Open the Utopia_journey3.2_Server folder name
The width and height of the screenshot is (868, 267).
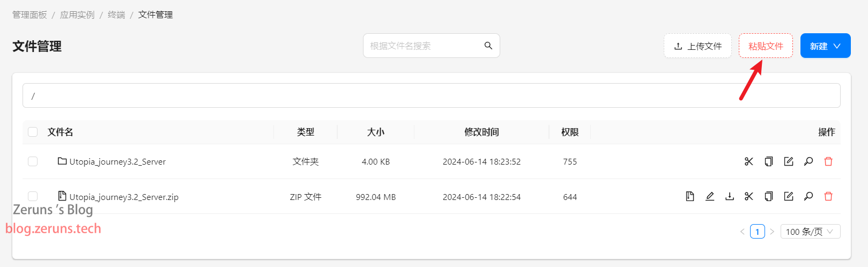tap(117, 161)
